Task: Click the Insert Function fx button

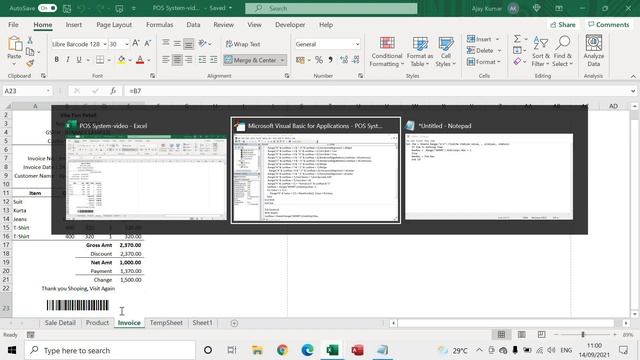Action: point(113,91)
